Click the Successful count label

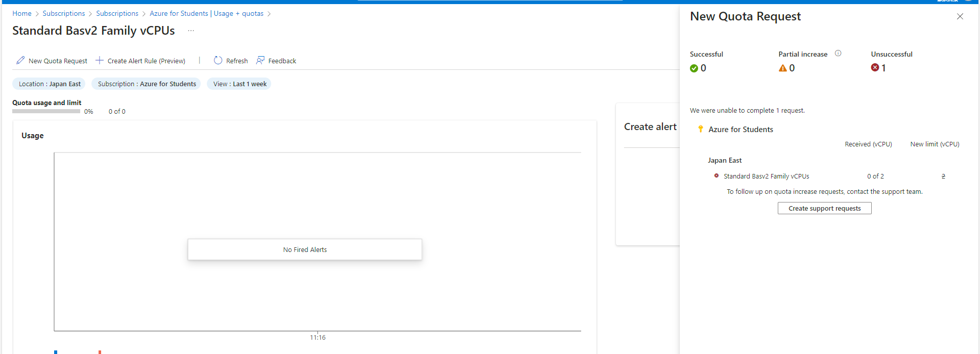click(706, 54)
